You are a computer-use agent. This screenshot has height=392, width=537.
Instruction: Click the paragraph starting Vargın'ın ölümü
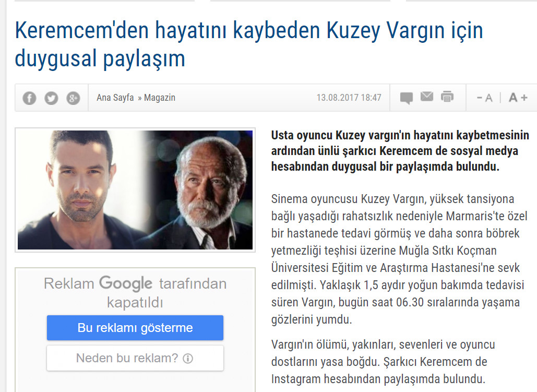pyautogui.click(x=383, y=362)
